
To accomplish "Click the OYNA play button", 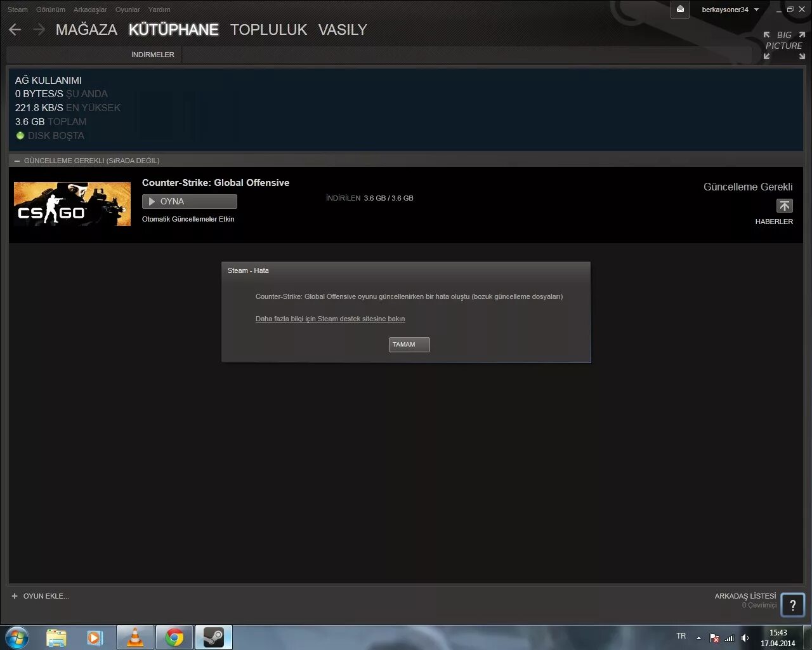I will coord(190,201).
